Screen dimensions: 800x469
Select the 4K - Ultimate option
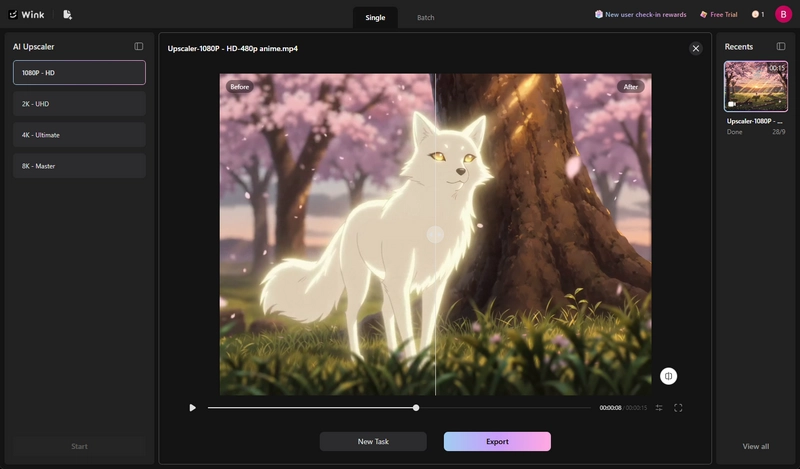pyautogui.click(x=79, y=135)
